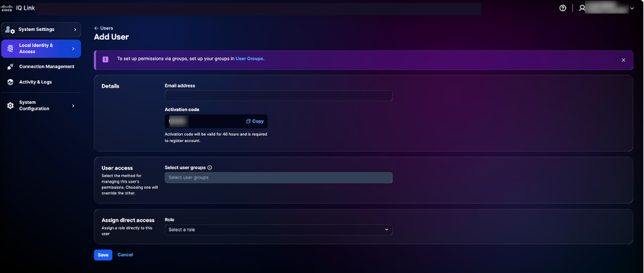Click the Connection Management plug icon
The height and width of the screenshot is (273, 644).
click(x=10, y=66)
